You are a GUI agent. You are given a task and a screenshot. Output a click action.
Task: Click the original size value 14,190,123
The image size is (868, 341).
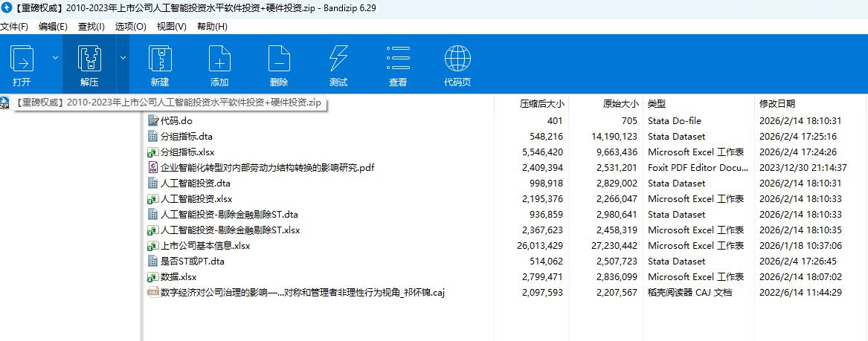pyautogui.click(x=614, y=136)
